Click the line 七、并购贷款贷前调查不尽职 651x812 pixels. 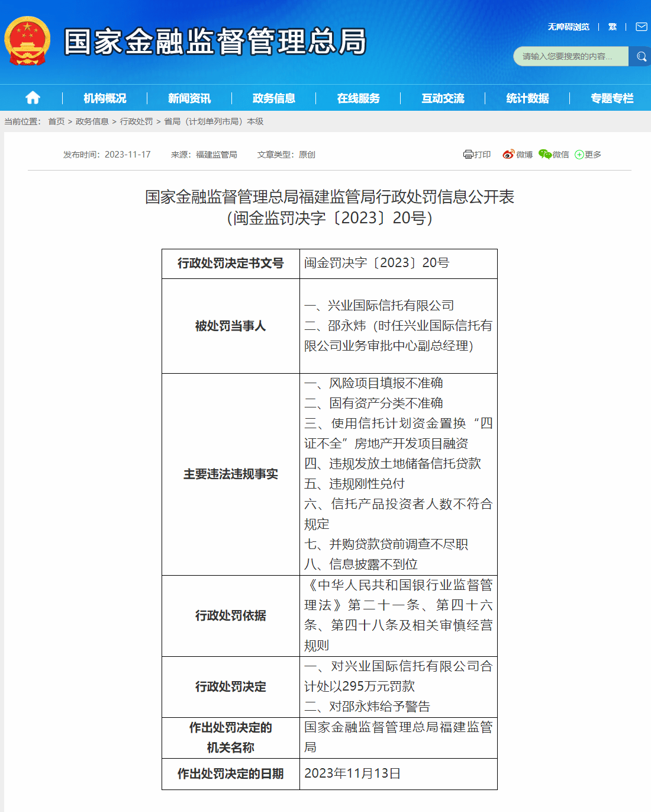386,544
